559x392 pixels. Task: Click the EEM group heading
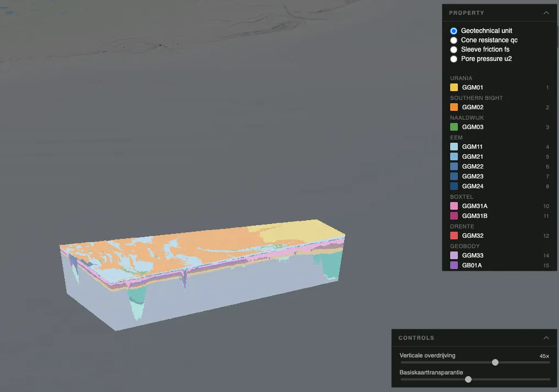[456, 137]
